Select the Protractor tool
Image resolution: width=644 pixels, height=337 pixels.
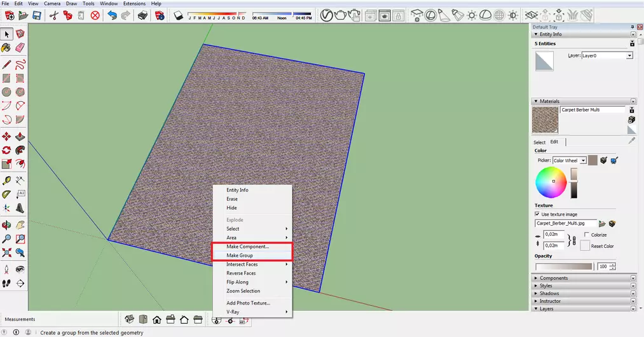point(6,195)
